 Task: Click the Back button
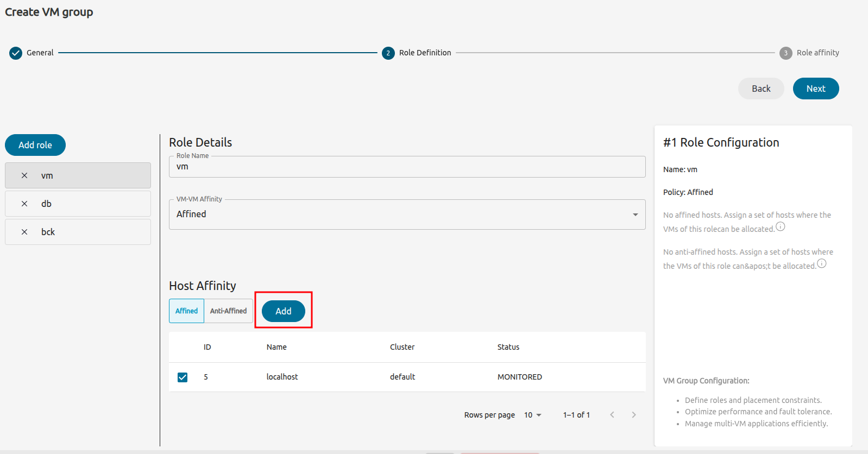pos(760,89)
